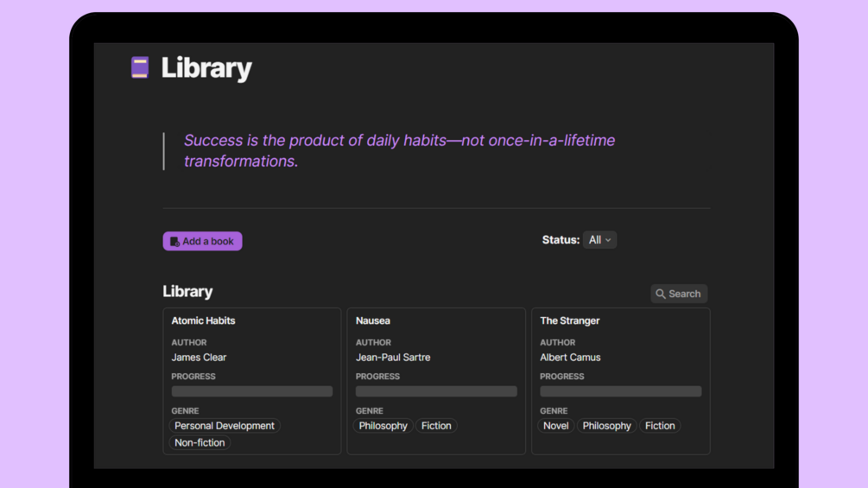Image resolution: width=868 pixels, height=488 pixels.
Task: Click the Library database view heading
Action: click(x=187, y=292)
